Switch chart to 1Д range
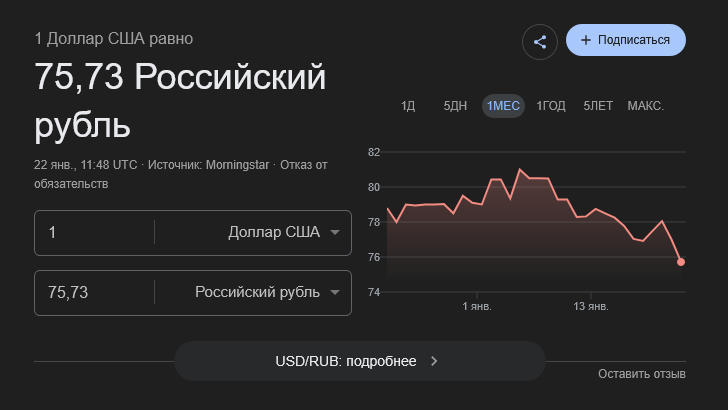This screenshot has height=410, width=728. 407,106
